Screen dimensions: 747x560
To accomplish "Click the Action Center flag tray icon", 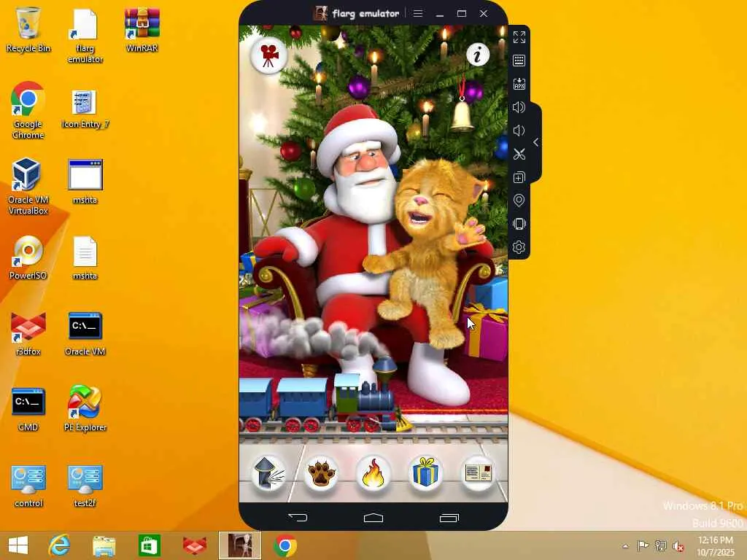I will point(643,545).
